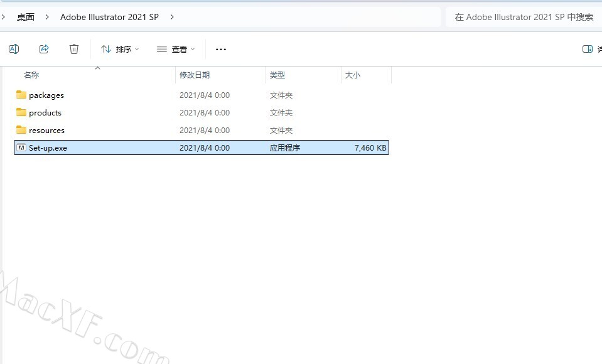Click the Set-up.exe Adobe icon
Image resolution: width=602 pixels, height=364 pixels.
(21, 147)
